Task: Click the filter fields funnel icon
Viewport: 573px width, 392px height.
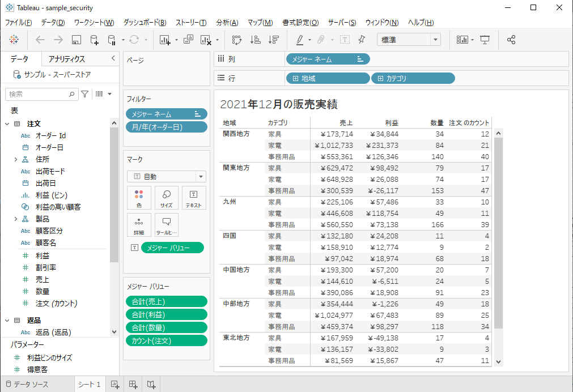Action: click(x=84, y=94)
